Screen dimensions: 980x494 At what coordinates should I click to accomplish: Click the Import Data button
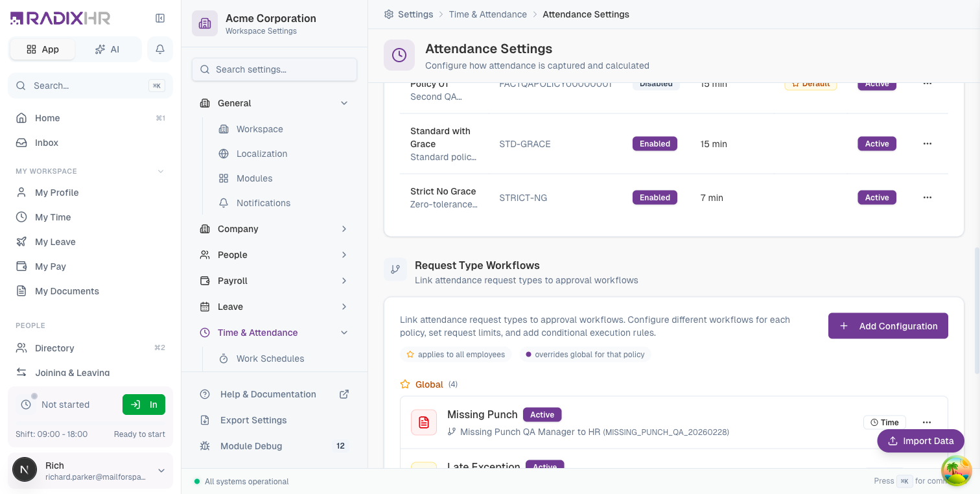pos(920,441)
